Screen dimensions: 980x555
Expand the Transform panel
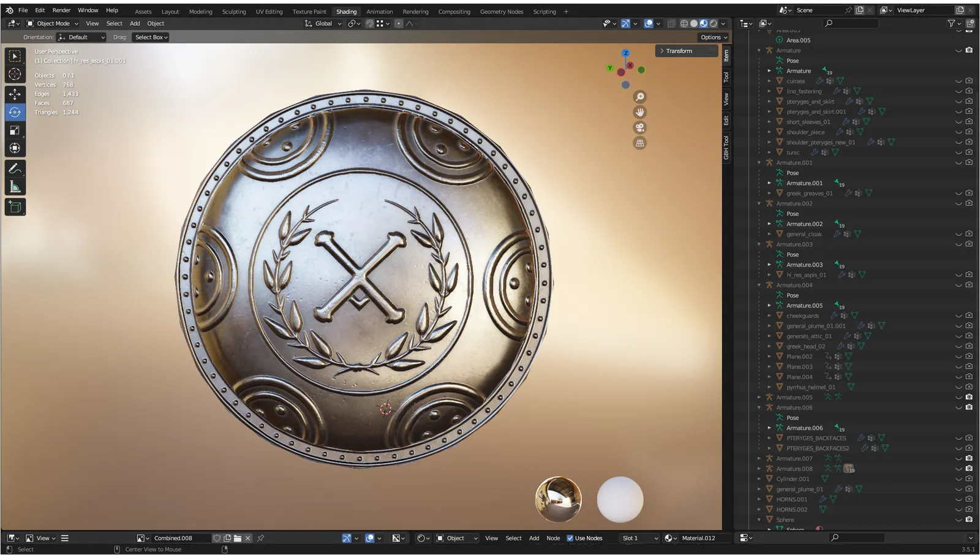tap(686, 51)
